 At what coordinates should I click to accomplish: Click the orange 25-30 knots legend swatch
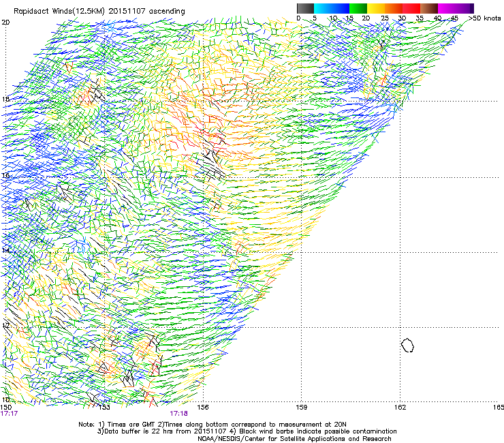394,8
